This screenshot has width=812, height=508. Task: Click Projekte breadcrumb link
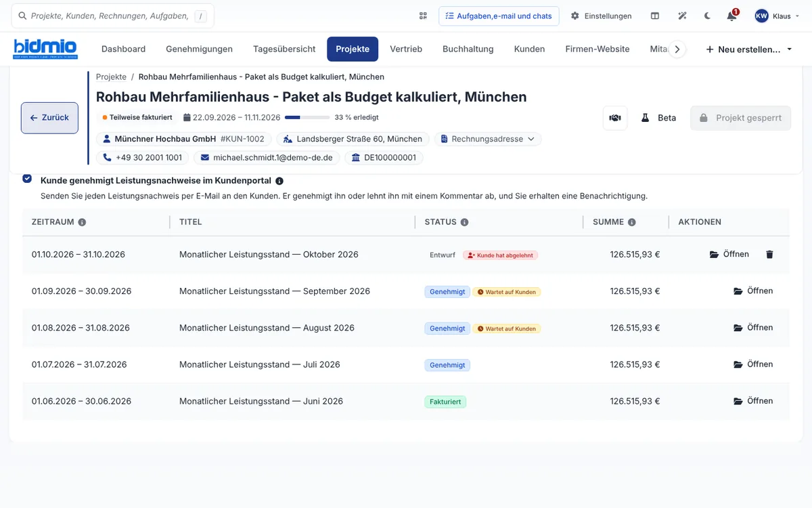(x=111, y=77)
